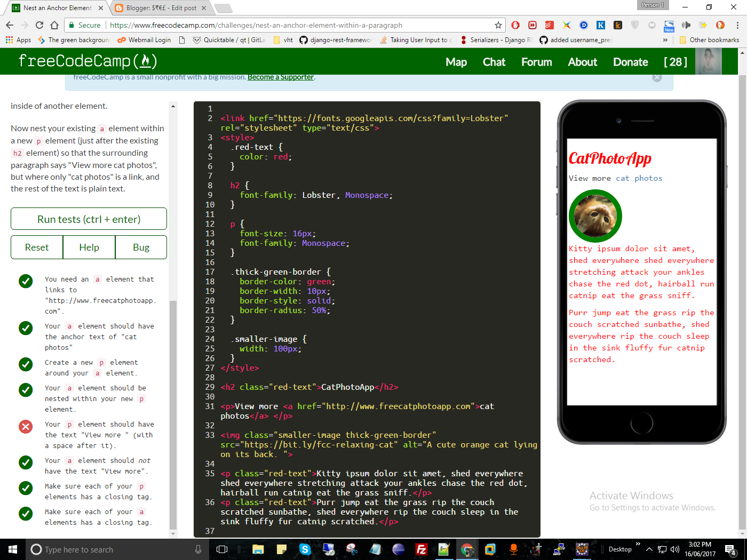The image size is (747, 560).
Task: Click the Donate navigation item
Action: pos(630,61)
